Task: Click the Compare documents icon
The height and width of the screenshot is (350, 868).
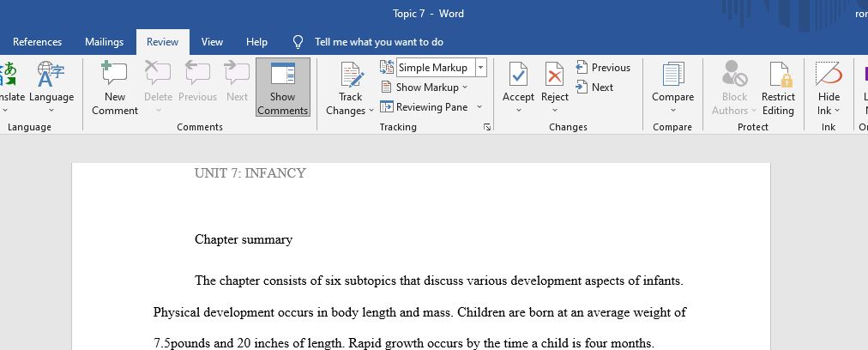Action: [673, 75]
